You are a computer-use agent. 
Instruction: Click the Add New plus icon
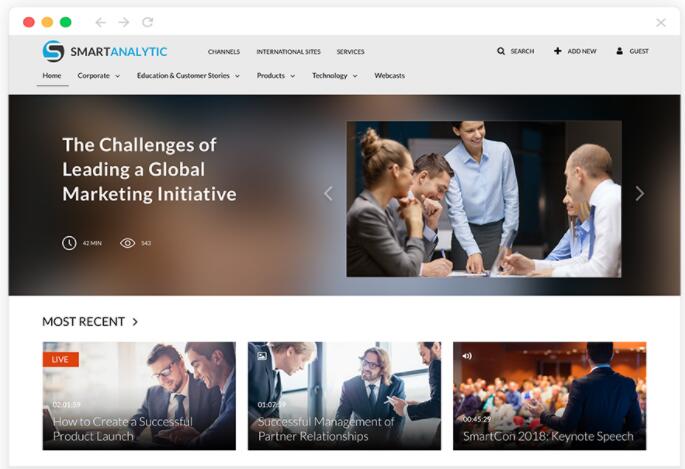pos(557,51)
